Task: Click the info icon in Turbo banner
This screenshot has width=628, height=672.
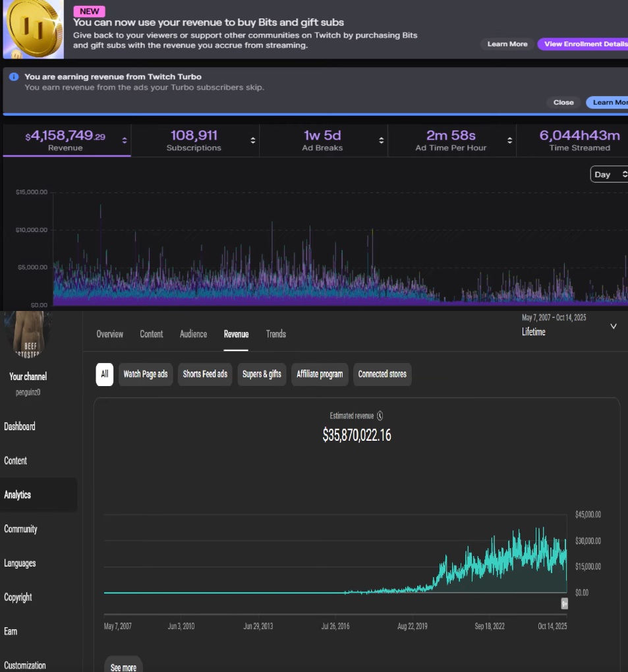Action: (x=14, y=77)
